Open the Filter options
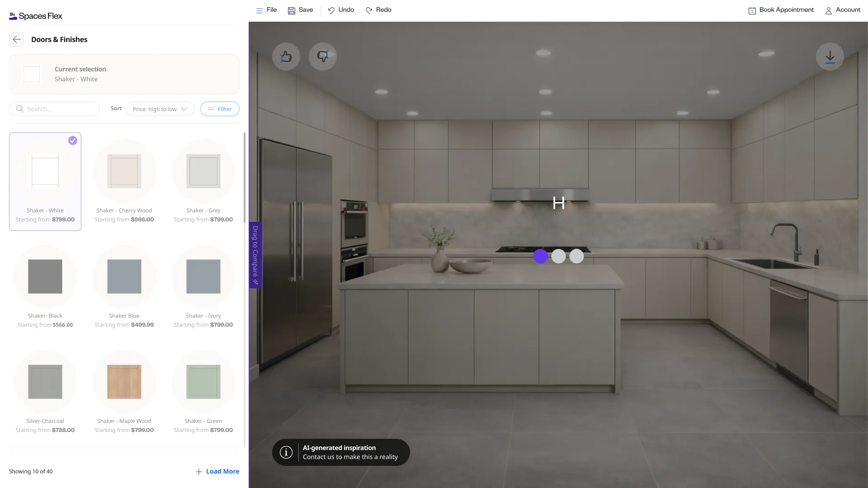Image resolution: width=868 pixels, height=488 pixels. [220, 109]
